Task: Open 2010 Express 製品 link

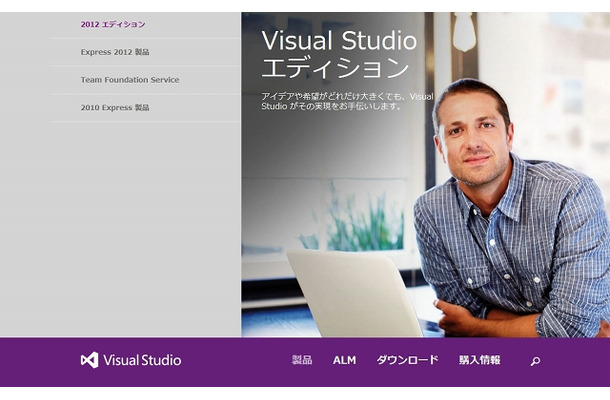Action: click(x=115, y=107)
